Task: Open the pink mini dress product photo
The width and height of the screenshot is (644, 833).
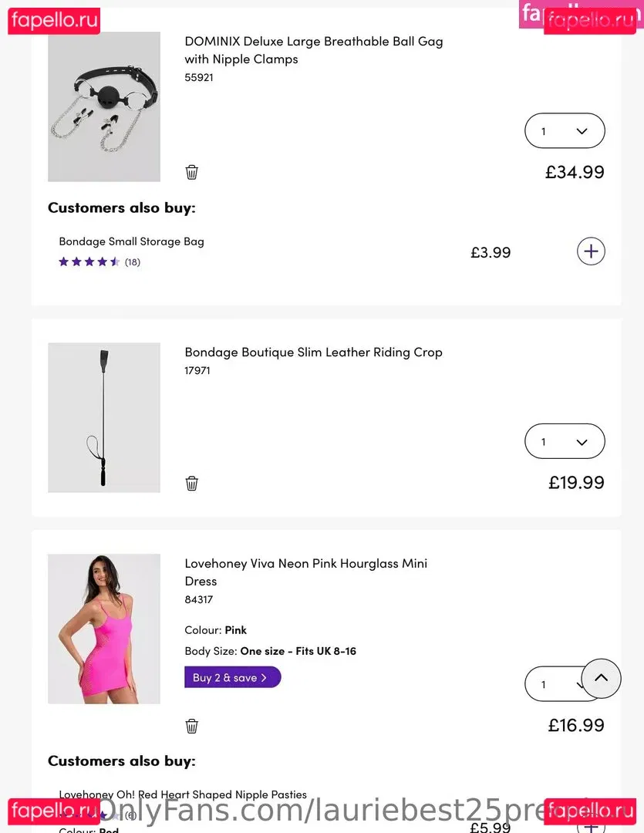Action: 104,629
